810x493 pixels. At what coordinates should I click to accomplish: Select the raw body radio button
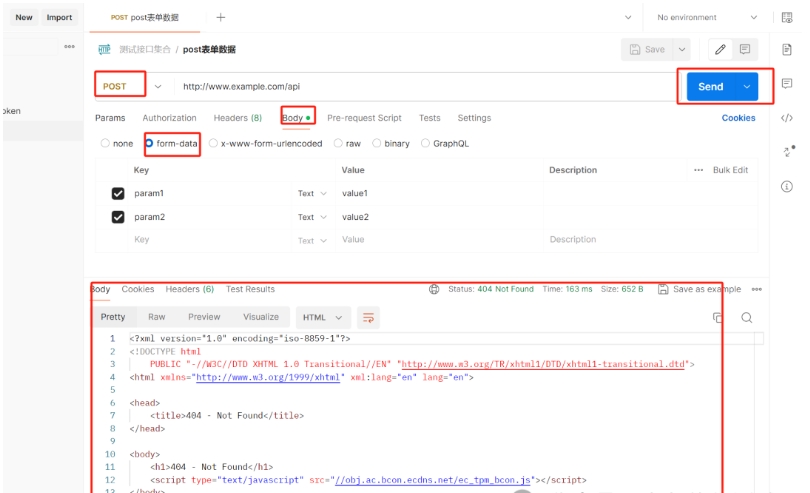(338, 143)
